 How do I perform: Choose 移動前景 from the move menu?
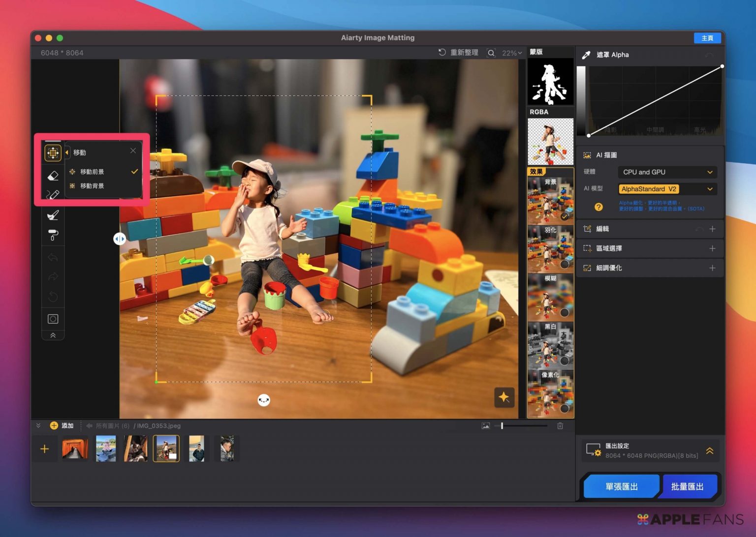(92, 172)
